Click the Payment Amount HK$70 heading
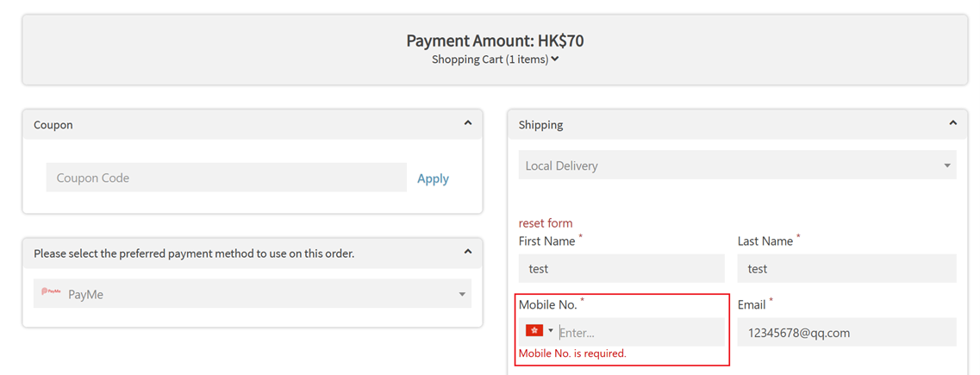Screen dimensions: 980x375 coord(495,41)
